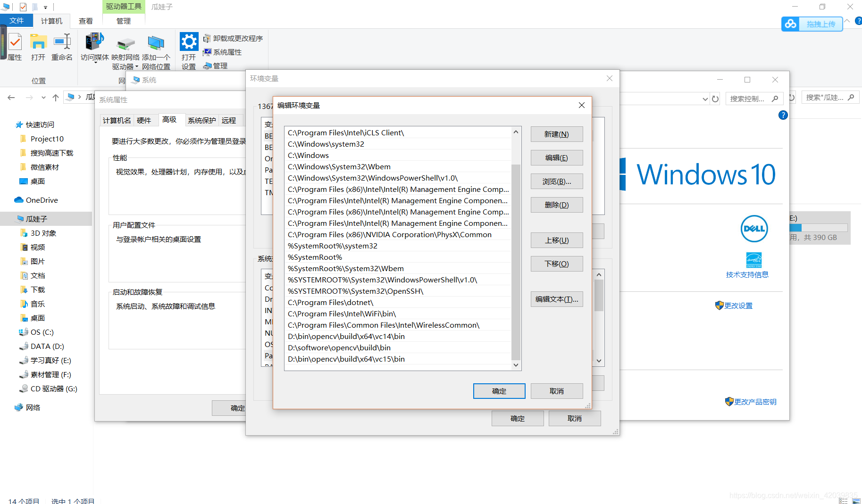Click the cloud upload button
862x504 pixels.
[812, 24]
